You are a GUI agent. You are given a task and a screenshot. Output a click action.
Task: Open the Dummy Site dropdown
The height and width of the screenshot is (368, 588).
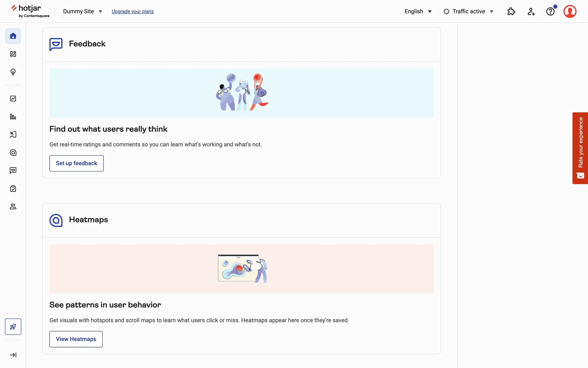(82, 11)
